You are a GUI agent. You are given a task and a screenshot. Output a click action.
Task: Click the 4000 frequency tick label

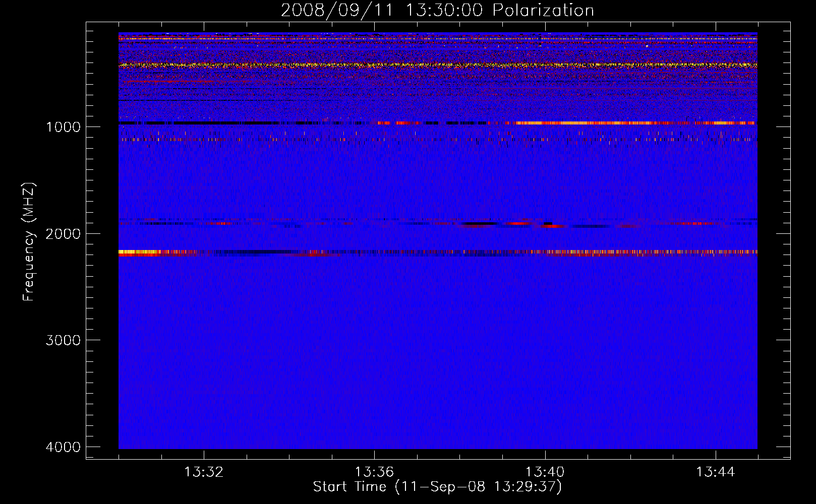(x=63, y=447)
